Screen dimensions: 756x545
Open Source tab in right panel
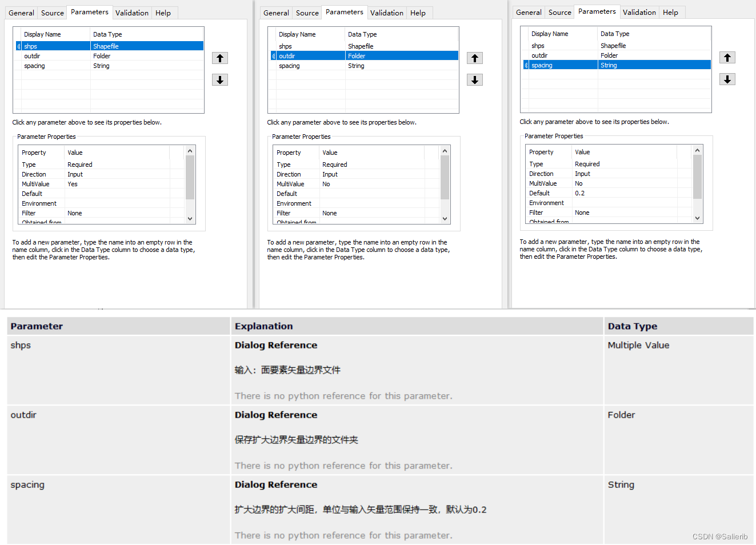tap(560, 12)
